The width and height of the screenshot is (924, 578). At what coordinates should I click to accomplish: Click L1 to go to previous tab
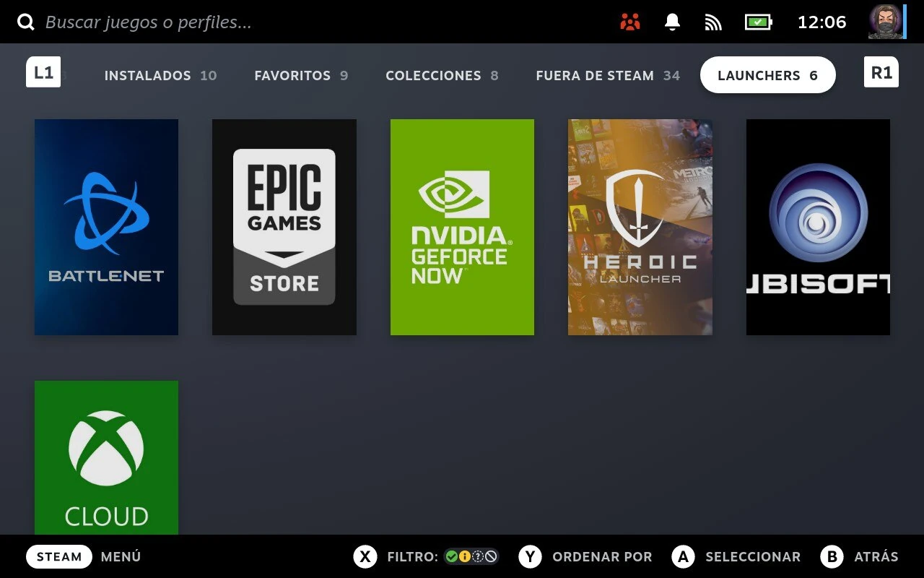tap(43, 72)
